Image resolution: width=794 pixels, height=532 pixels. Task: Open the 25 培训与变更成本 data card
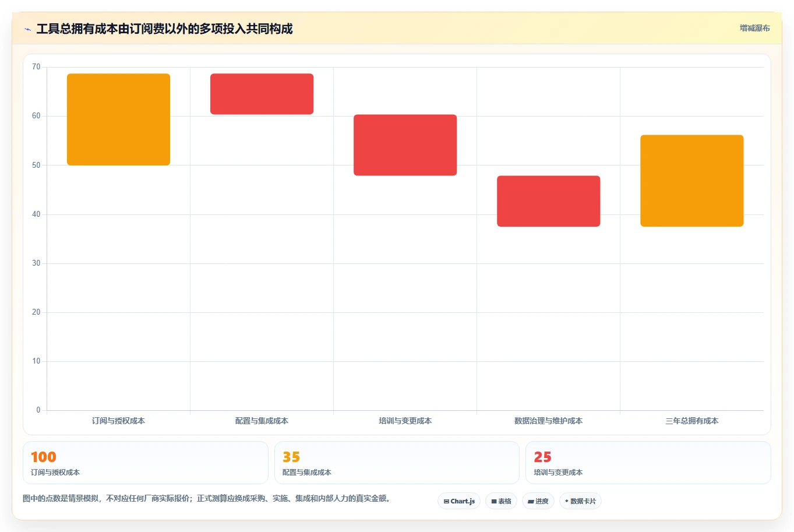tap(648, 463)
